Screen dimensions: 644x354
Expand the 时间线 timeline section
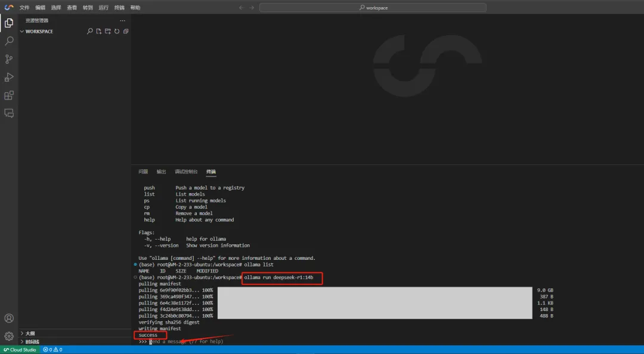pyautogui.click(x=30, y=341)
